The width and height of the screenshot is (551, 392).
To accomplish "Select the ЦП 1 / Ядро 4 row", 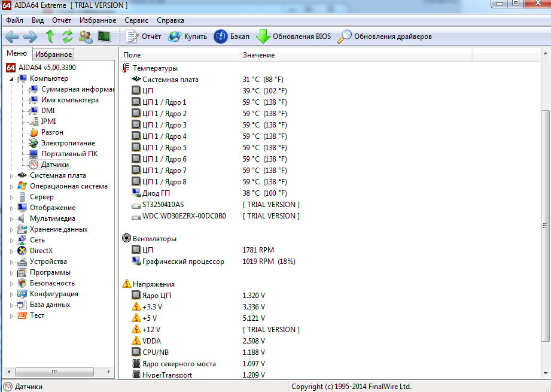I will point(330,136).
